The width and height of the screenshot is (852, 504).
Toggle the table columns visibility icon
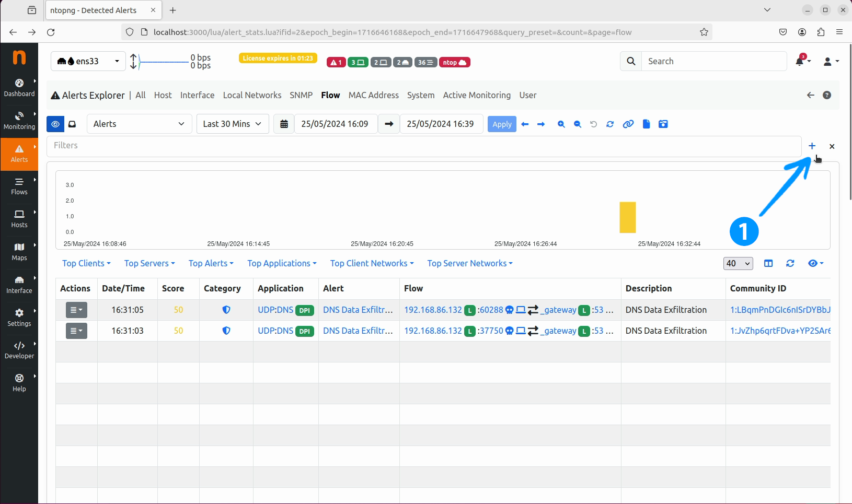[768, 264]
